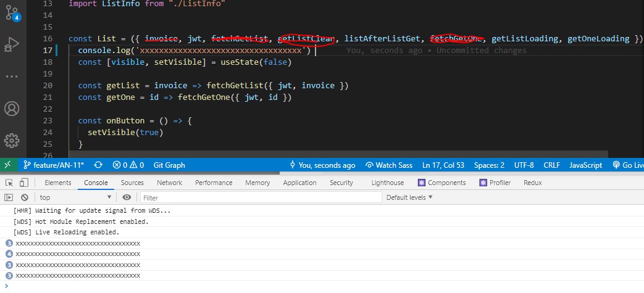Open remote window indicator in status bar
The image size is (644, 293).
9,165
